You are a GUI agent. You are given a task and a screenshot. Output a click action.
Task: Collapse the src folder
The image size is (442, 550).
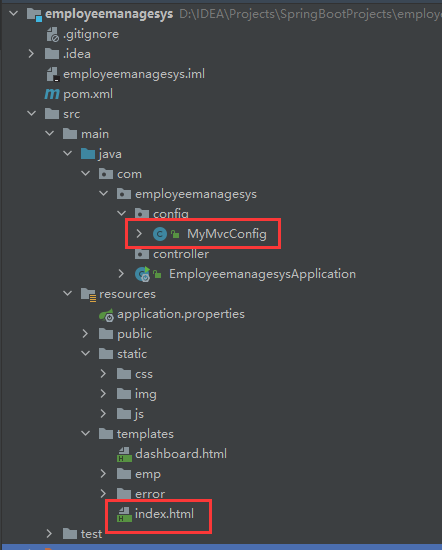[32, 114]
